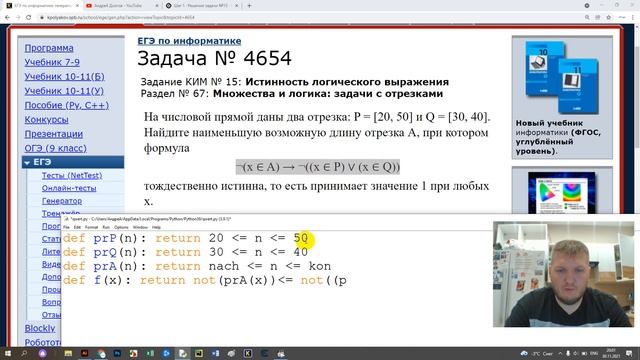Click the microphone icon in system tray
The width and height of the screenshot is (640, 360).
tap(568, 353)
